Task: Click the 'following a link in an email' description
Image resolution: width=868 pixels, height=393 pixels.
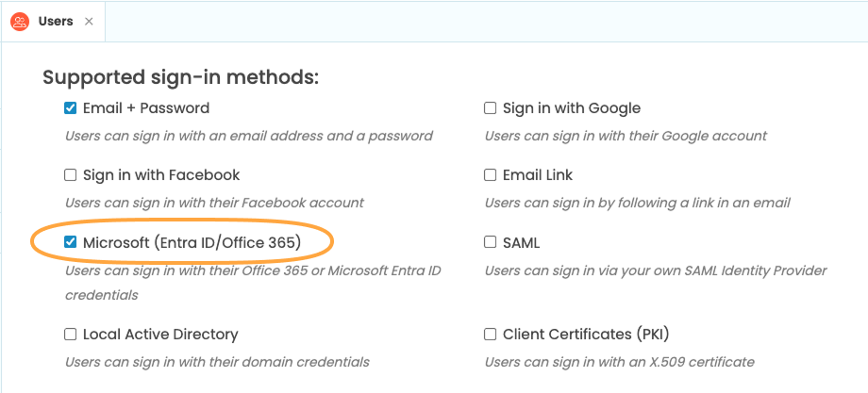Action: coord(637,203)
